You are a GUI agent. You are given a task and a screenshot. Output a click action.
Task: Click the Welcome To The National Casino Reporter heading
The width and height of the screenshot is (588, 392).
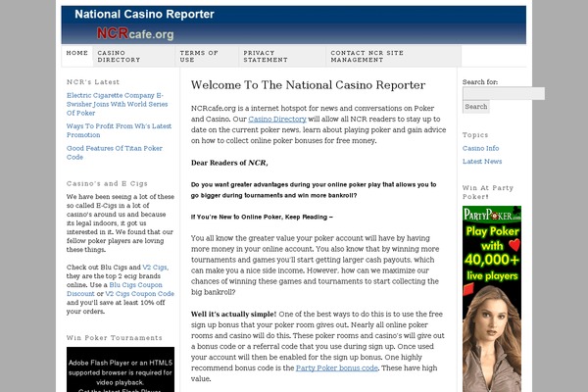(309, 85)
